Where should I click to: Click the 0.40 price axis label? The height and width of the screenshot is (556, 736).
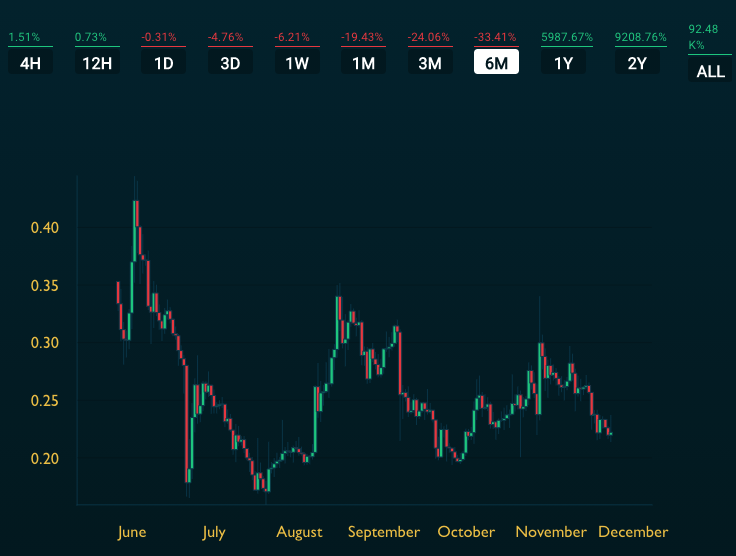(45, 228)
